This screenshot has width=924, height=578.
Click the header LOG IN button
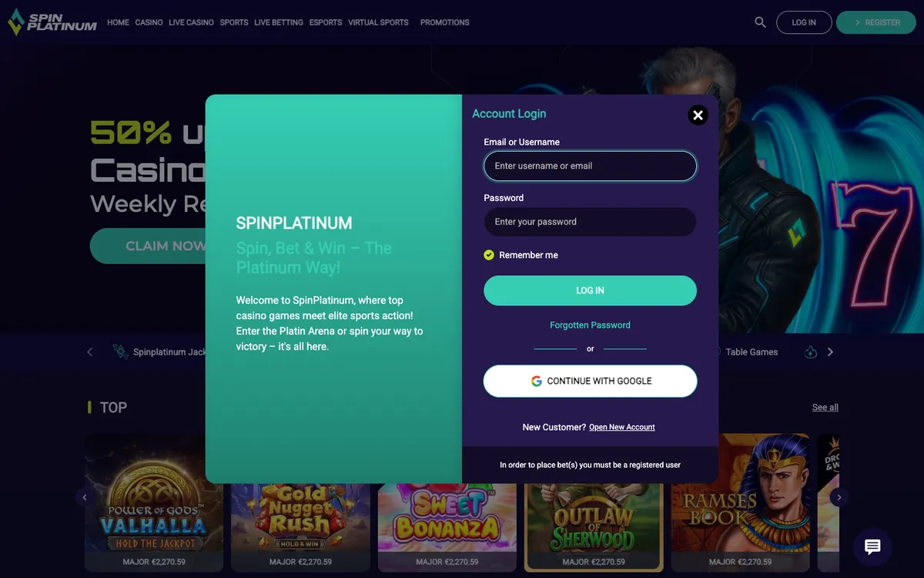click(804, 22)
